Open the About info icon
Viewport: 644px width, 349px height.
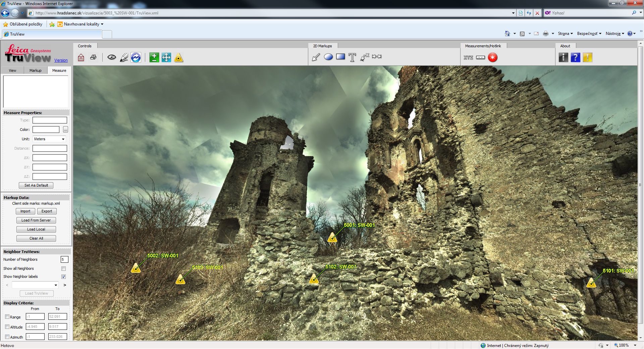(x=563, y=57)
